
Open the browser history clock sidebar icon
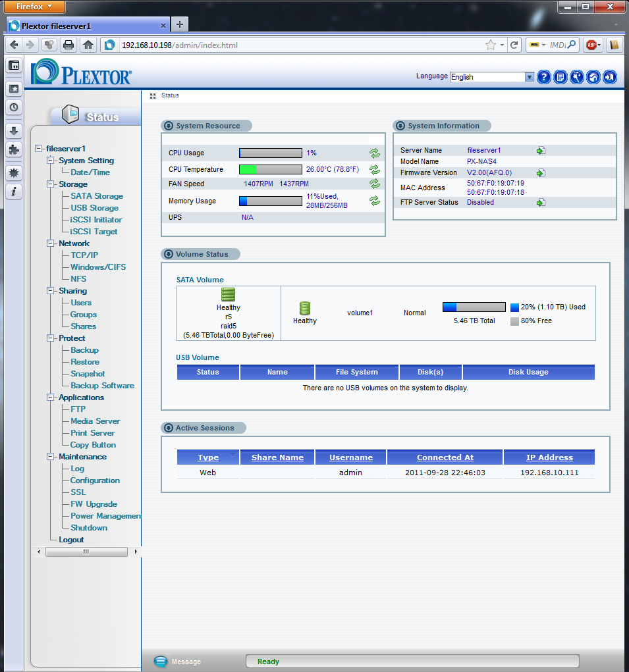pos(14,107)
